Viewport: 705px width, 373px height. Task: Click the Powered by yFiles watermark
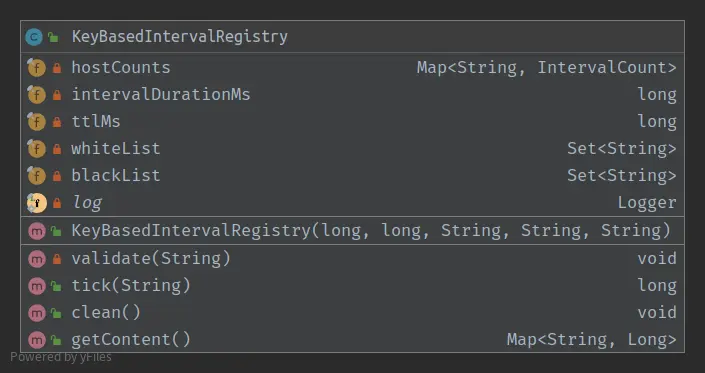pyautogui.click(x=61, y=357)
